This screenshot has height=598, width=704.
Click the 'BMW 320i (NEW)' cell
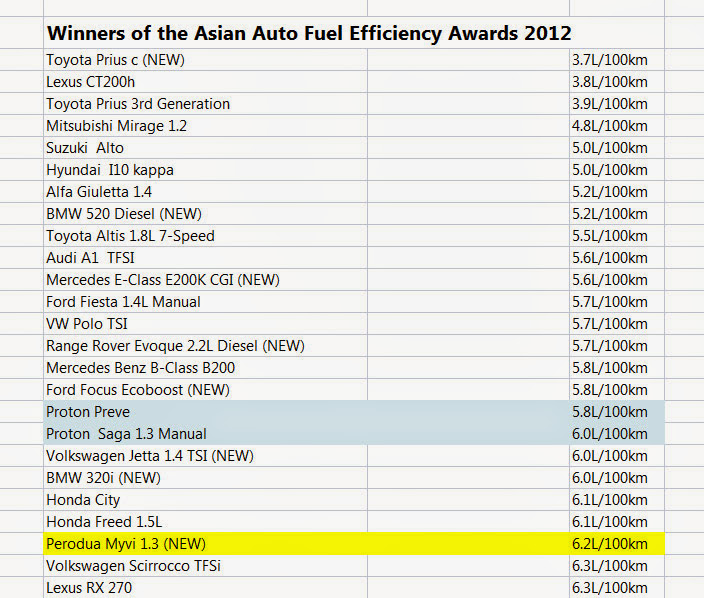206,478
